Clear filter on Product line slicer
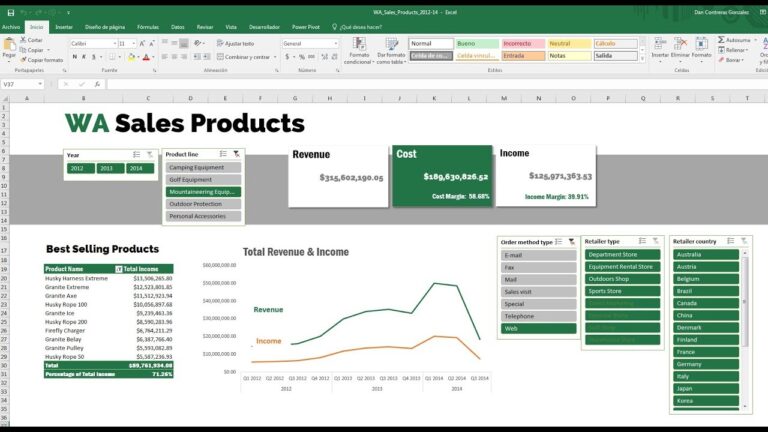Image resolution: width=768 pixels, height=432 pixels. [237, 154]
